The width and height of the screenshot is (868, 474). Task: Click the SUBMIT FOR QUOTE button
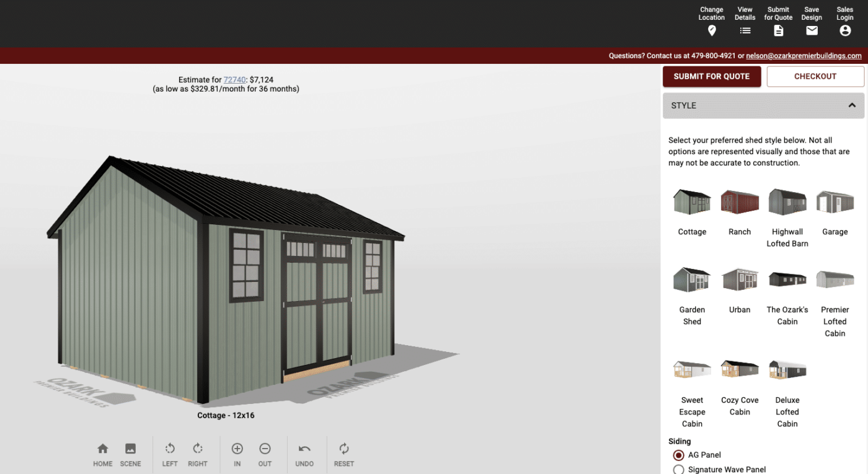coord(712,76)
